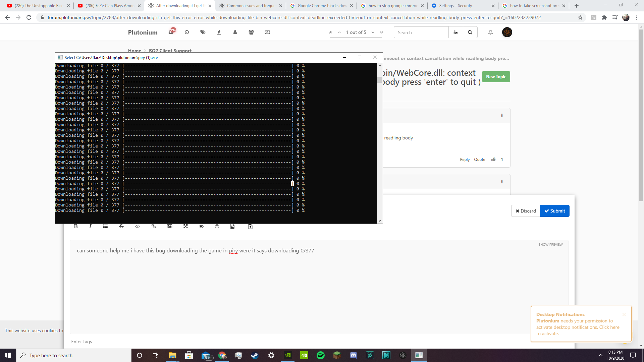Open unread posts icon with 99+ badge
Image resolution: width=644 pixels, height=362 pixels.
(172, 32)
